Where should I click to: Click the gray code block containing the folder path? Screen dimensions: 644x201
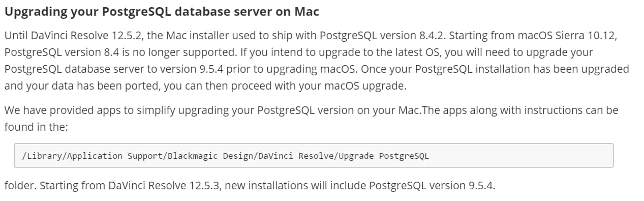click(314, 156)
